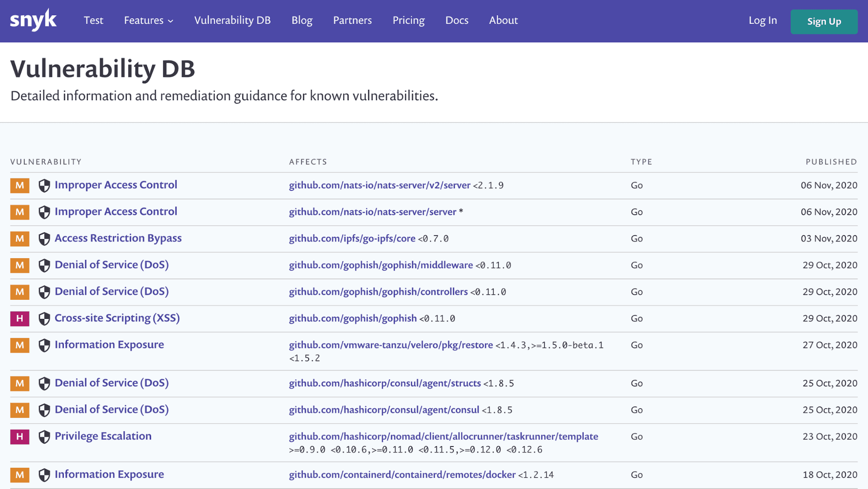Click M badge in Access Restriction Bypass row
868x489 pixels.
pos(20,239)
